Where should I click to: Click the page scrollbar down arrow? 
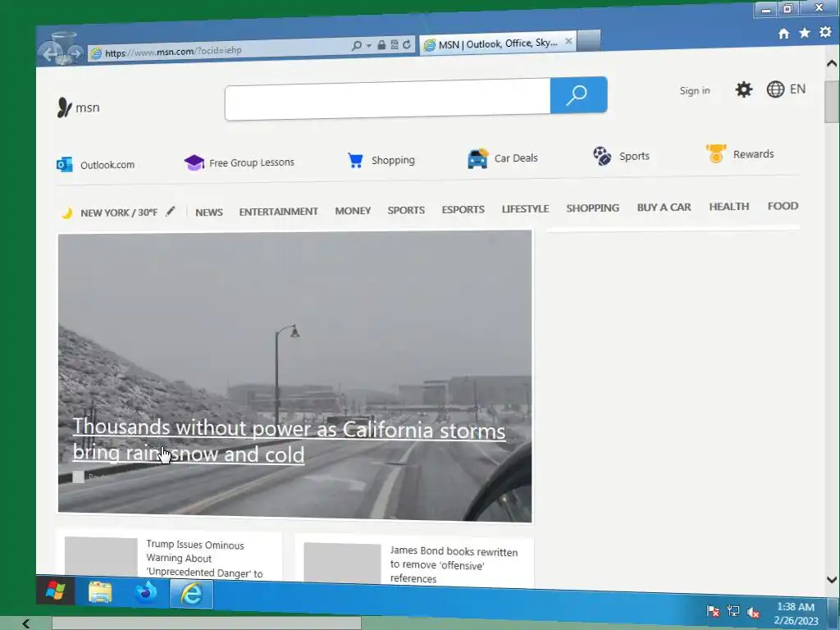(832, 580)
